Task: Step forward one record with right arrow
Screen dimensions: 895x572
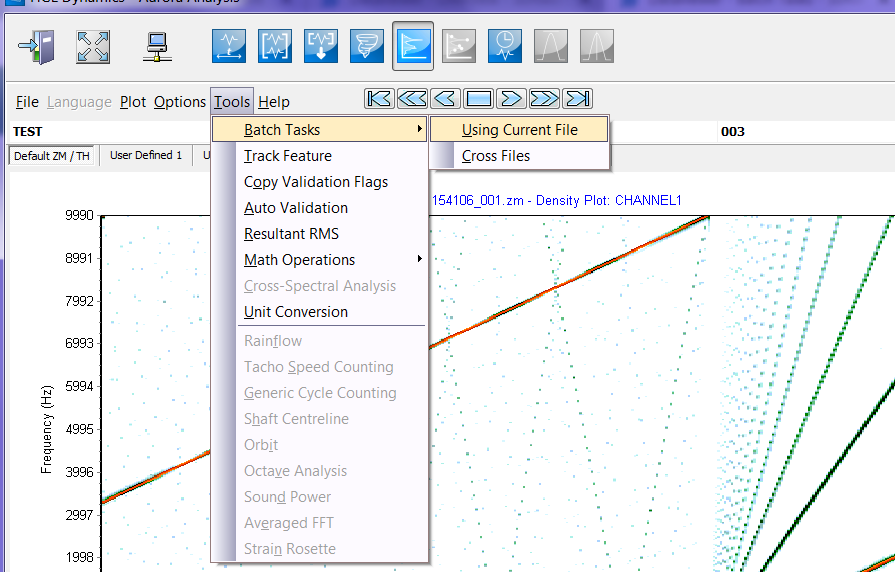Action: click(511, 99)
